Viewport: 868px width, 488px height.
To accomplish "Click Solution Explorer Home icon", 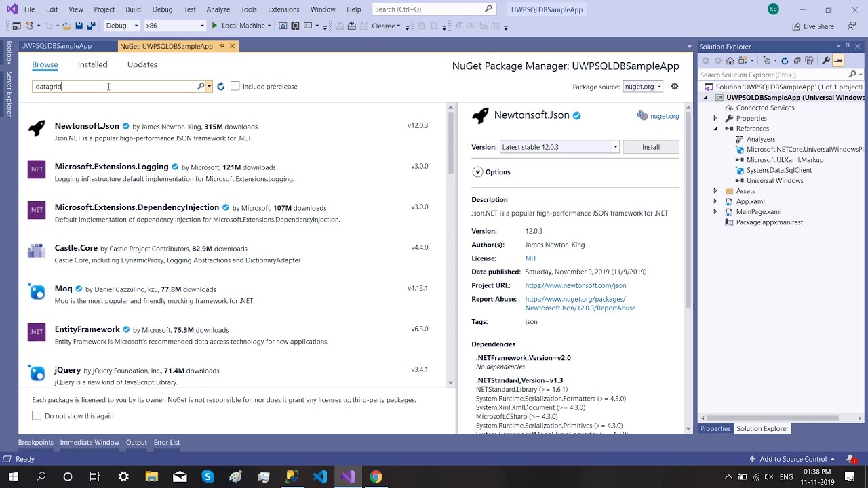I will coord(730,60).
